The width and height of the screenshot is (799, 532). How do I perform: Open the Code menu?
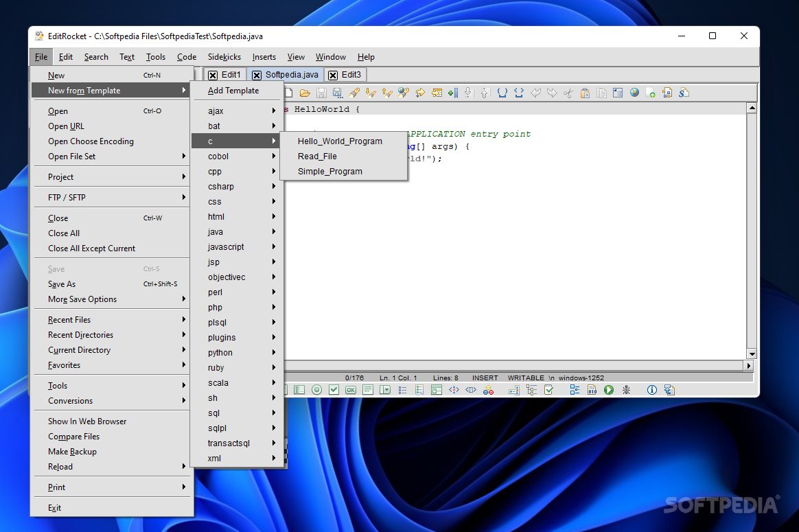click(187, 57)
